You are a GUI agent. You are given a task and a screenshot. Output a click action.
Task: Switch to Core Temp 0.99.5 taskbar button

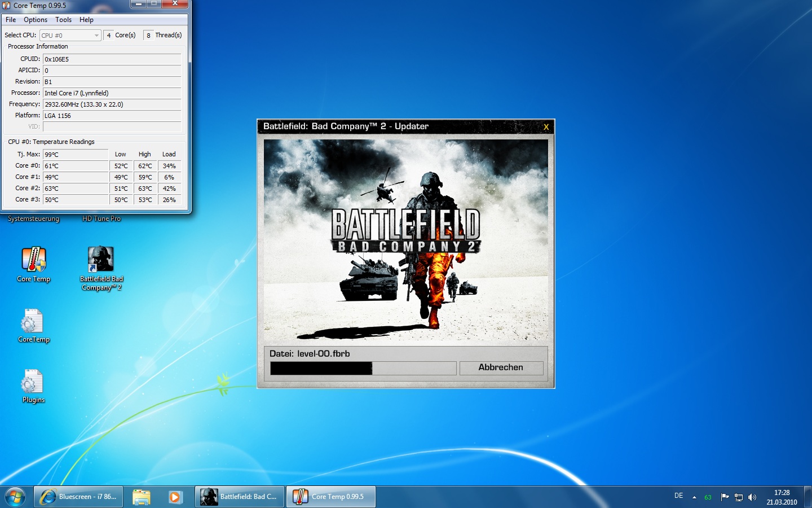[x=331, y=497]
